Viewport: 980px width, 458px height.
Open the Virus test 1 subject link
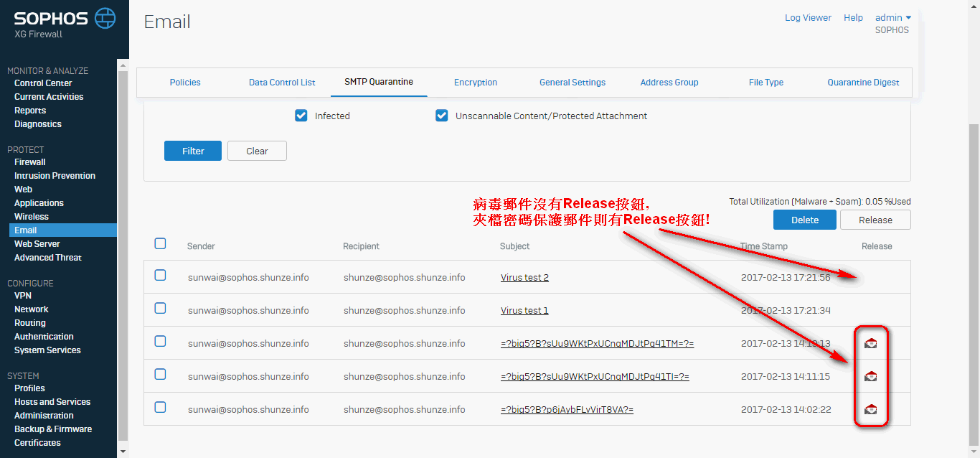tap(524, 311)
